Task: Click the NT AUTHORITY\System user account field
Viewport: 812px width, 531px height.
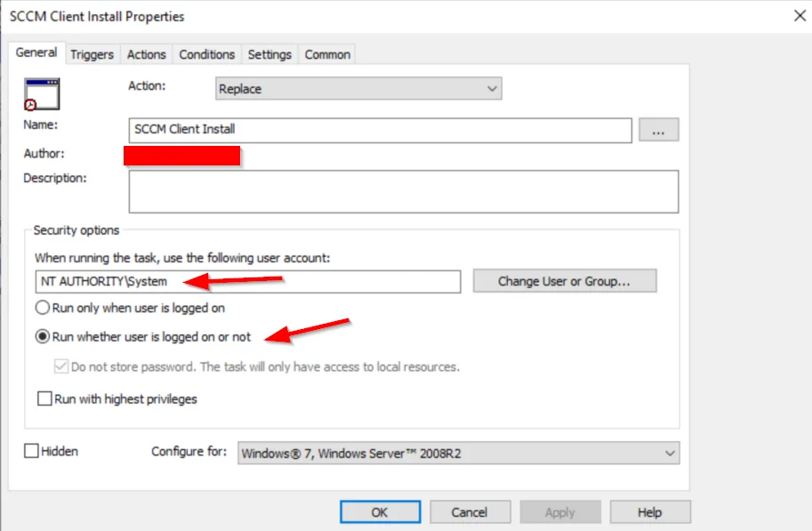Action: [248, 281]
